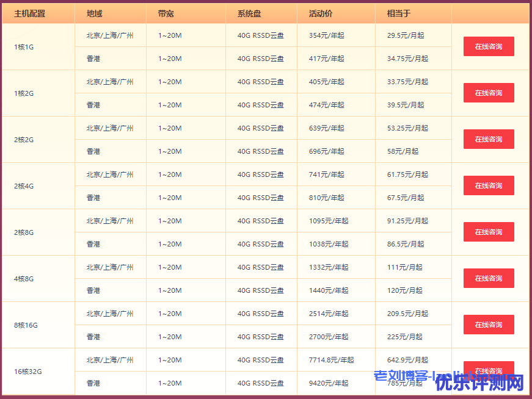Image resolution: width=532 pixels, height=399 pixels.
Task: Click 北京/上海/广州 in the 16核32G row
Action: click(110, 360)
